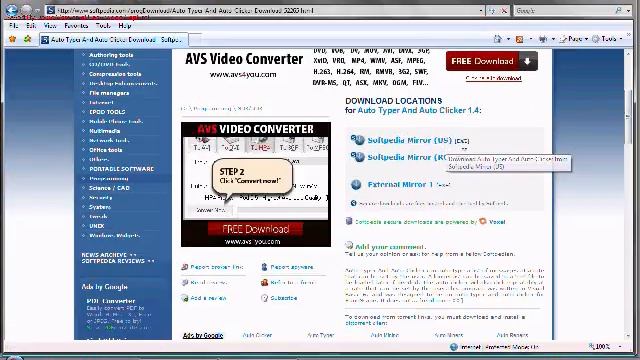Viewport: 640px width, 360px height.
Task: Open the search provider dropdown arrow
Action: click(x=629, y=11)
